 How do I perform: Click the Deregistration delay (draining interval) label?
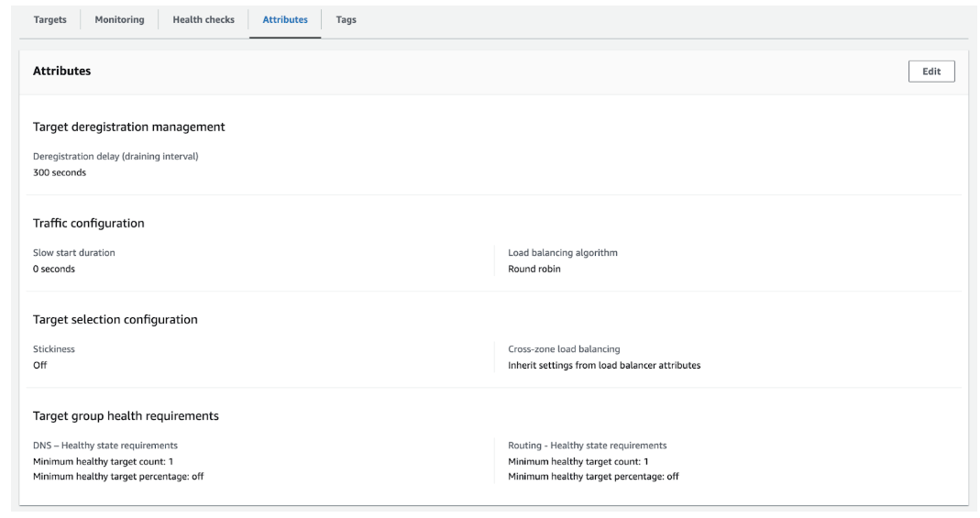click(116, 156)
